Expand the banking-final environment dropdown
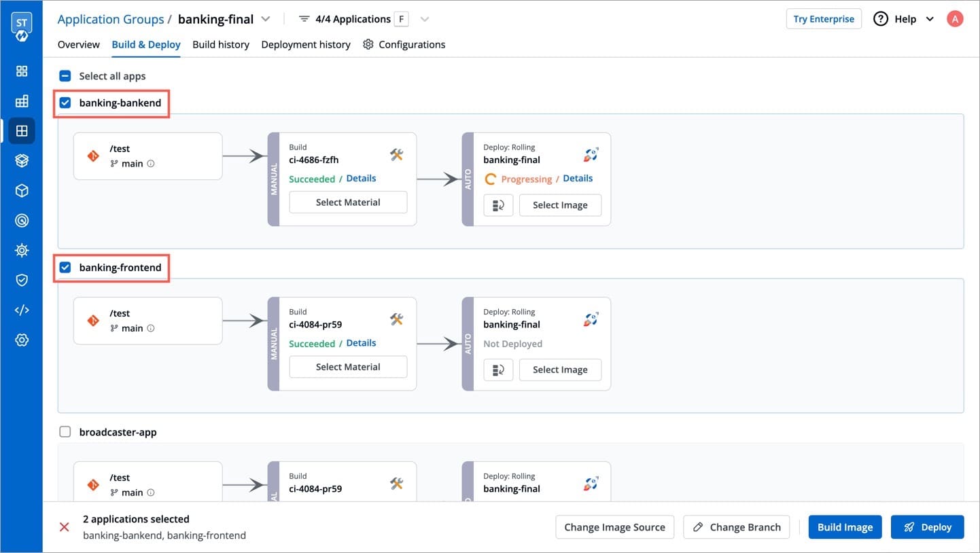 (x=266, y=19)
